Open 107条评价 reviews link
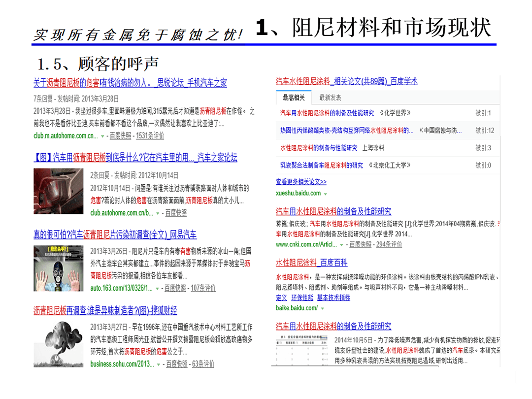The image size is (532, 399). point(203,288)
